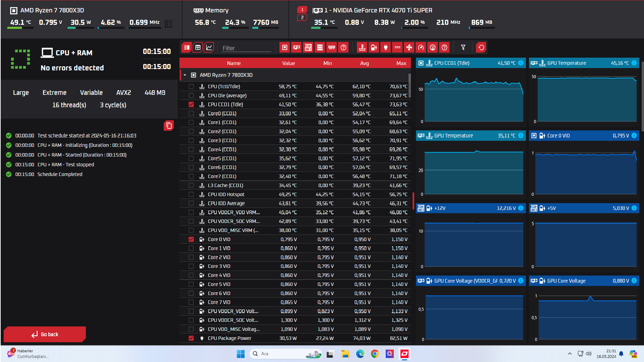Open the sensor filter funnel options
Screen dimensions: 644x362
click(463, 48)
